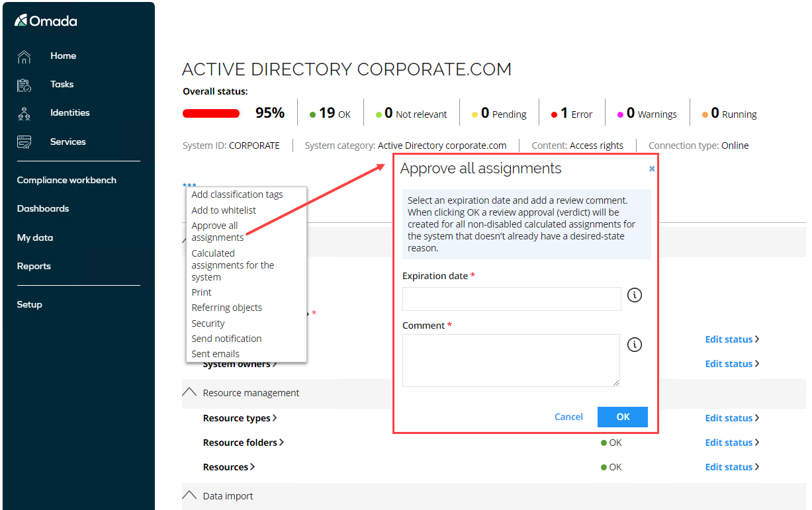Click the Expiration date input field
Viewport: 812px width, 510px height.
pos(512,299)
